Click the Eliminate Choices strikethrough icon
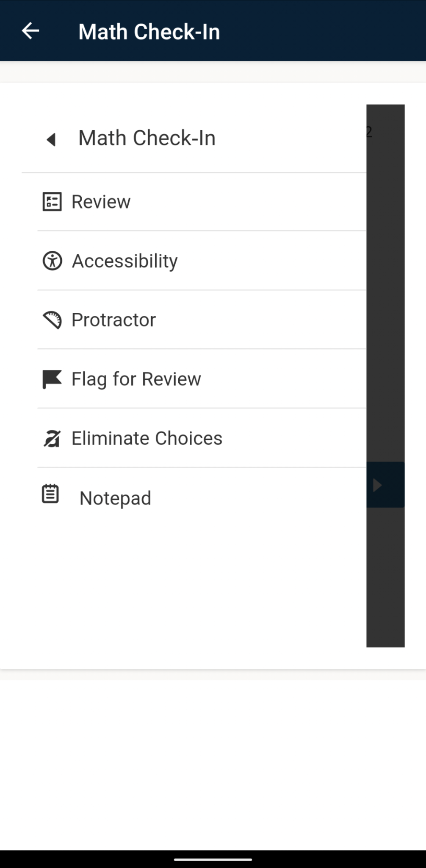The height and width of the screenshot is (868, 426). click(x=52, y=438)
